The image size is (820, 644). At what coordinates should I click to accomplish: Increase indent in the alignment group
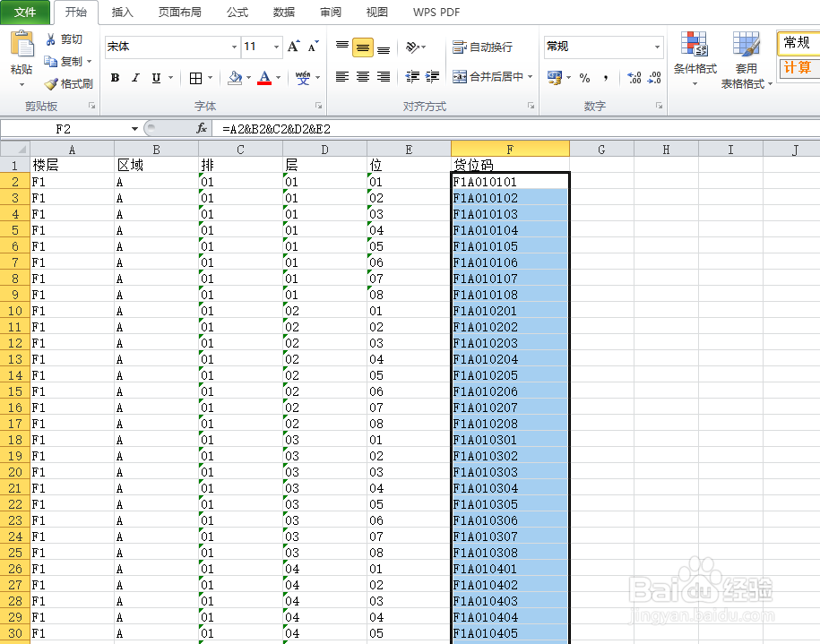pyautogui.click(x=432, y=77)
